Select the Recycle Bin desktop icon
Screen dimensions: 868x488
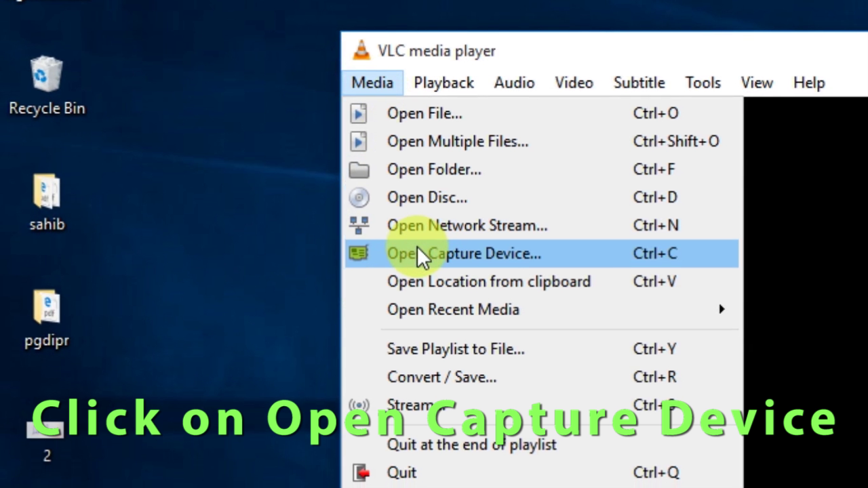tap(47, 86)
